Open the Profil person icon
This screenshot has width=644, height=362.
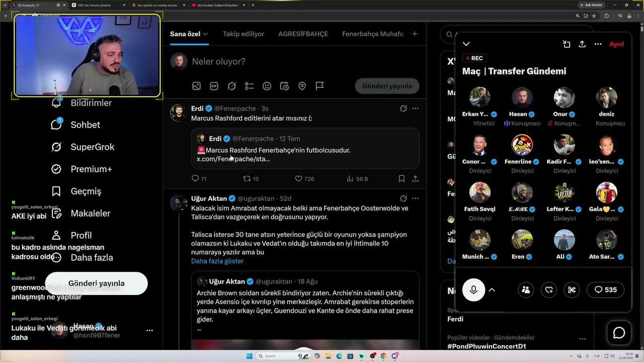tap(56, 235)
